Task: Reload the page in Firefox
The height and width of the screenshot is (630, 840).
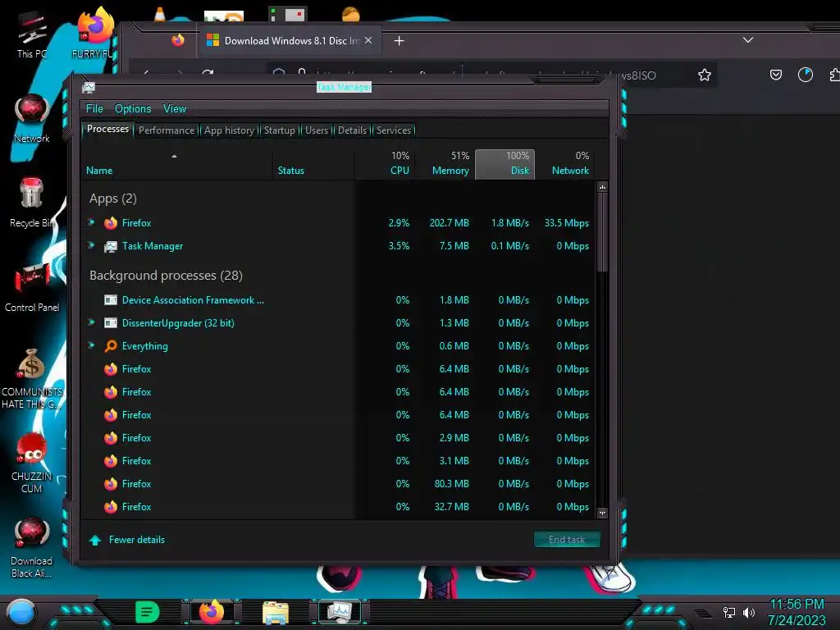Action: [x=208, y=74]
